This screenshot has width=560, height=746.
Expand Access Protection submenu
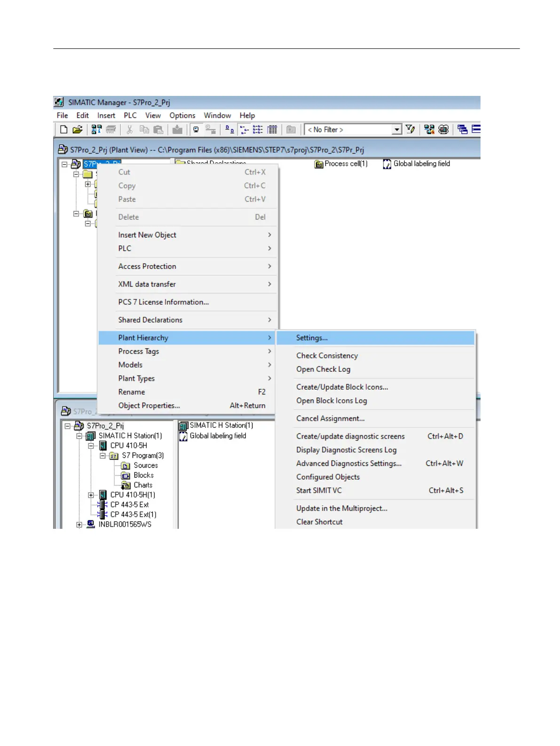188,267
